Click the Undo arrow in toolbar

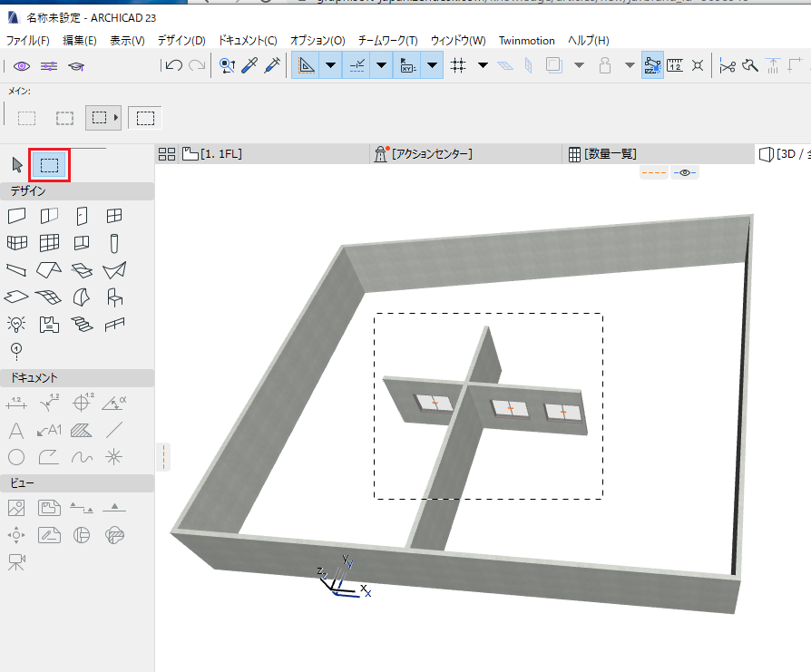point(174,65)
